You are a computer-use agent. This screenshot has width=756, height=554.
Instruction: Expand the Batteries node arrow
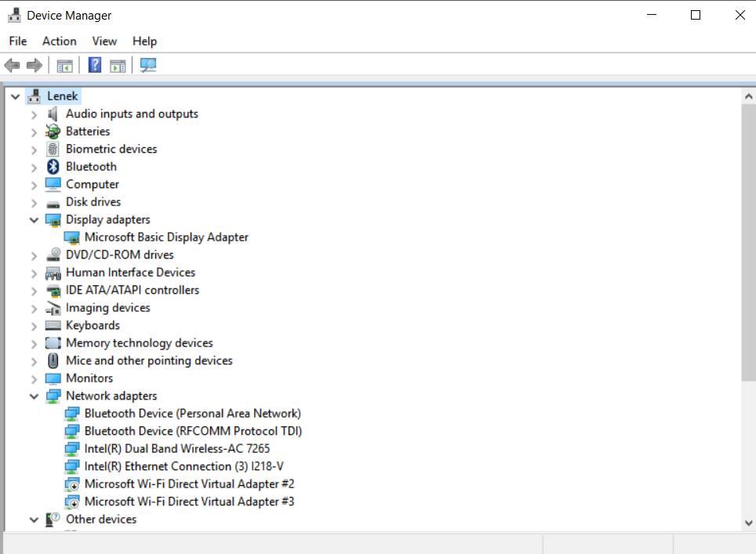point(34,132)
